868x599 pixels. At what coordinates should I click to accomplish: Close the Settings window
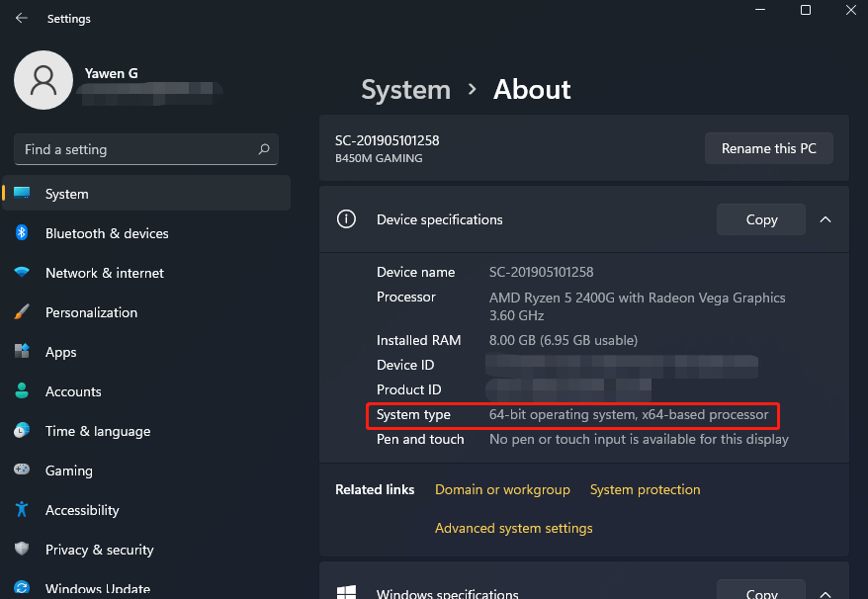851,10
